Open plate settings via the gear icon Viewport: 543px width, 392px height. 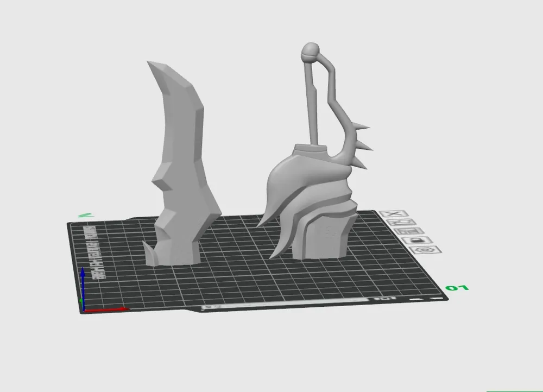tap(425, 250)
